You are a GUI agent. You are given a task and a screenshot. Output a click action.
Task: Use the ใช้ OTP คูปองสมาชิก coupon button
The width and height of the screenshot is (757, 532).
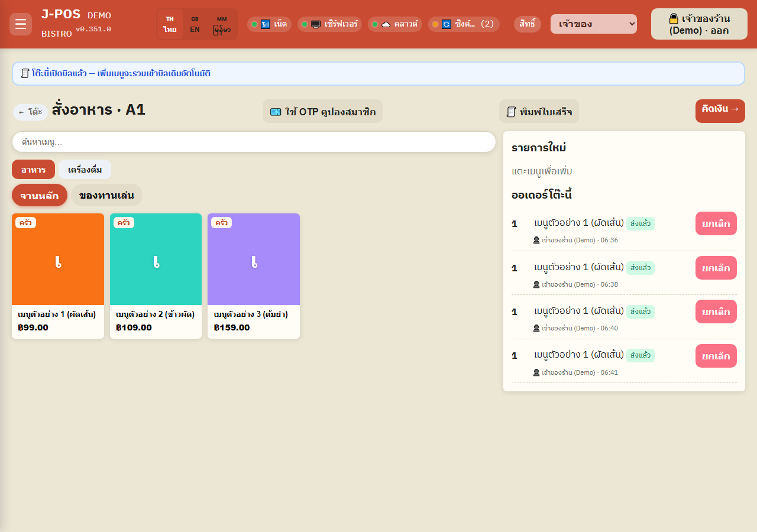322,111
